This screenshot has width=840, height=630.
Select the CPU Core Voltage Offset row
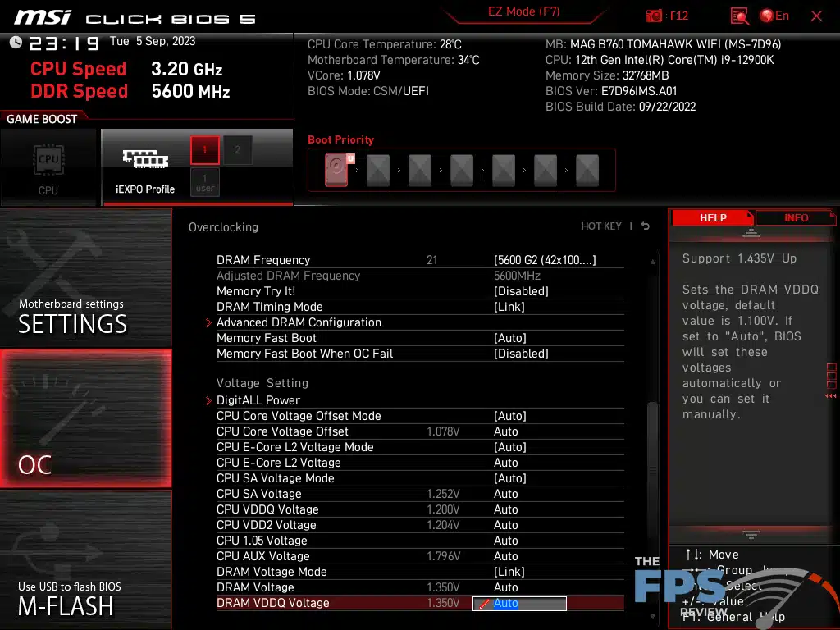pyautogui.click(x=420, y=431)
